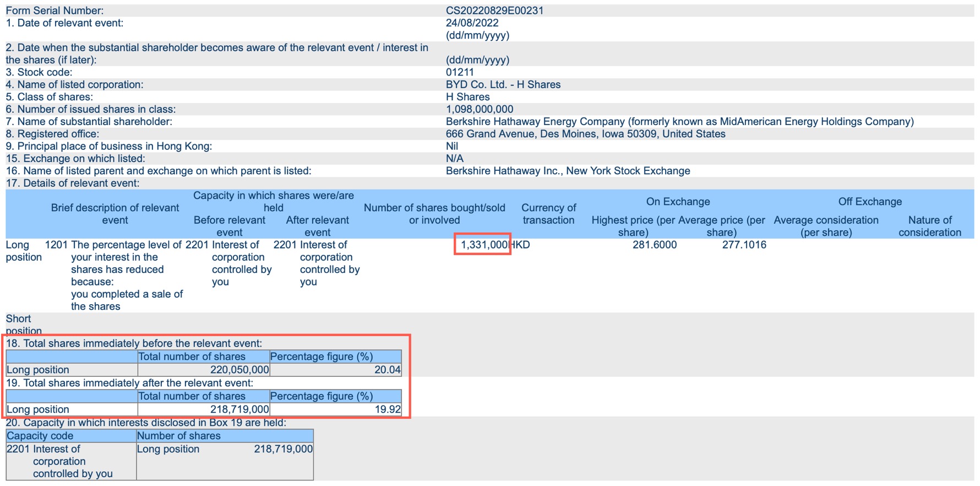Select the "Off Exchange" header
980x486 pixels.
click(870, 202)
